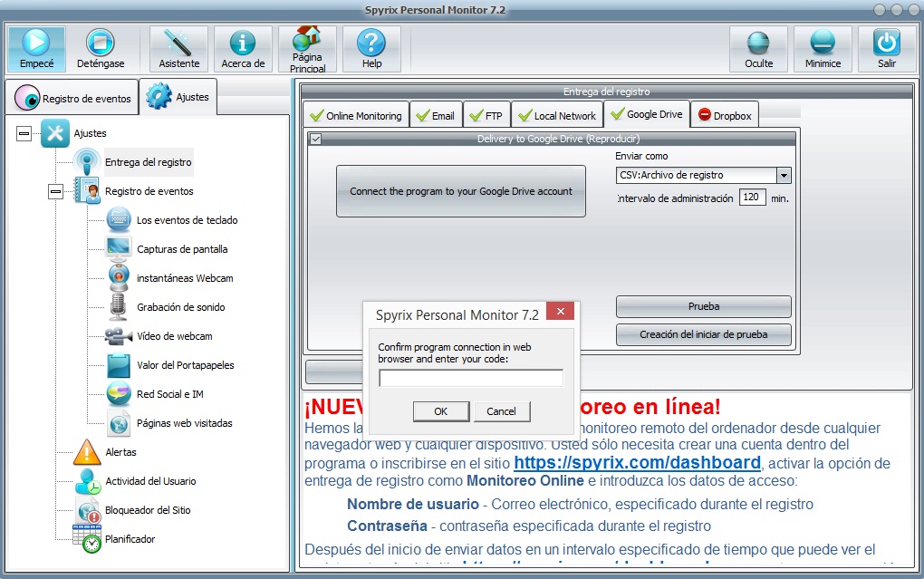Open the Asistente wizard
Image resolution: width=924 pixels, height=579 pixels.
(x=179, y=49)
